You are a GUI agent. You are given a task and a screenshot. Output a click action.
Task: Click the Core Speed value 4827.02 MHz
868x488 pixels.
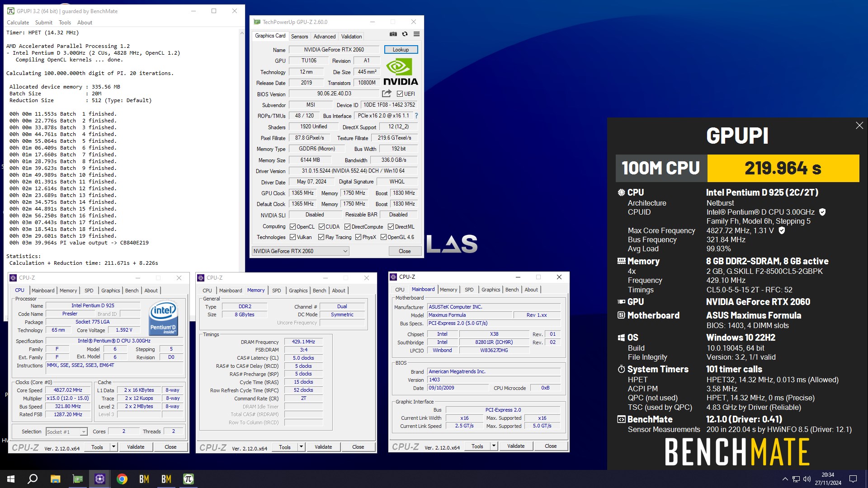(68, 390)
